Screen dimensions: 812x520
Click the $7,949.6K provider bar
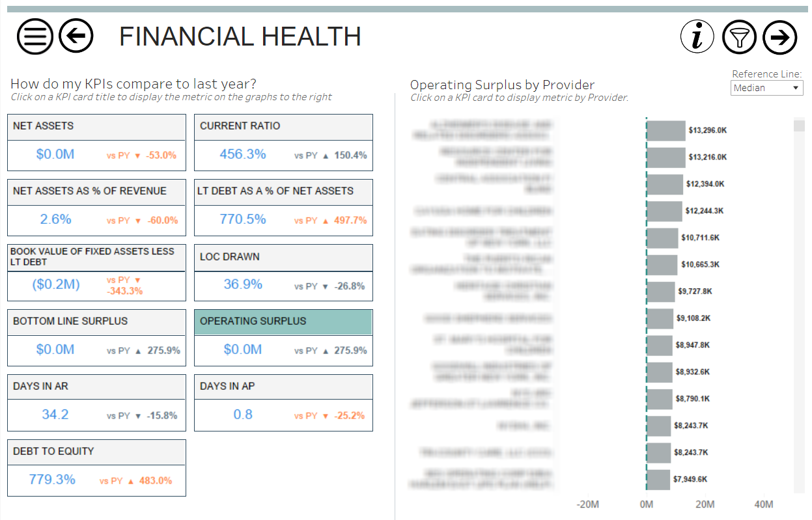tap(658, 480)
